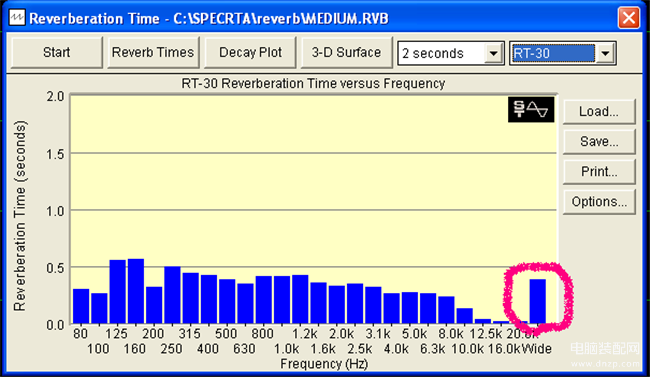Click the '16.0k' x-axis label
This screenshot has height=377, width=650.
504,349
